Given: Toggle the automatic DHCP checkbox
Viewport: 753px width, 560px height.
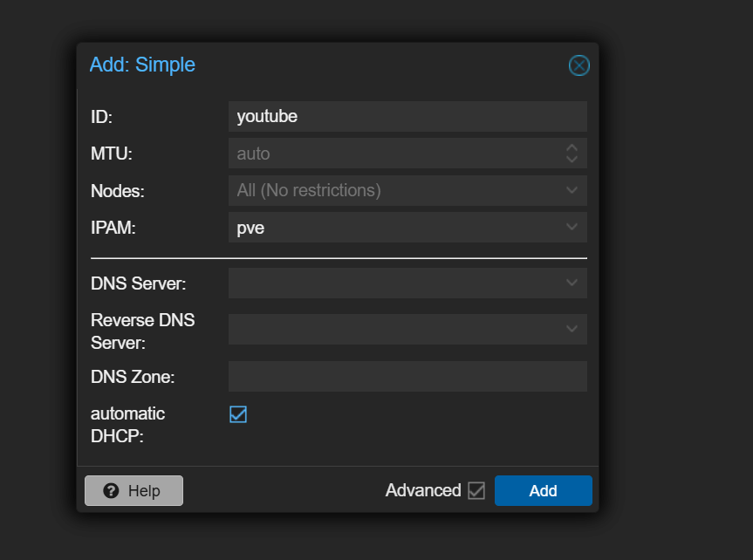Looking at the screenshot, I should [x=238, y=414].
